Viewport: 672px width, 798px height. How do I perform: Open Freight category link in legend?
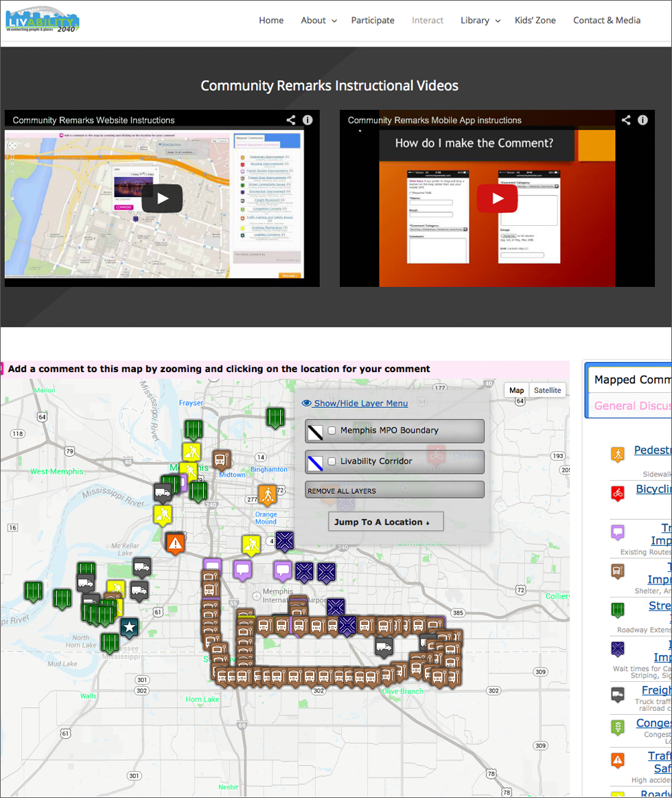coord(656,690)
